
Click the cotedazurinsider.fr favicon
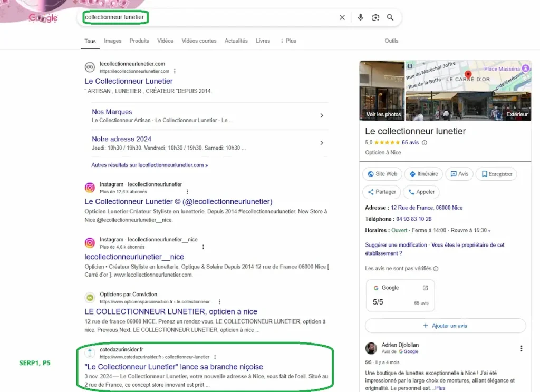click(90, 352)
